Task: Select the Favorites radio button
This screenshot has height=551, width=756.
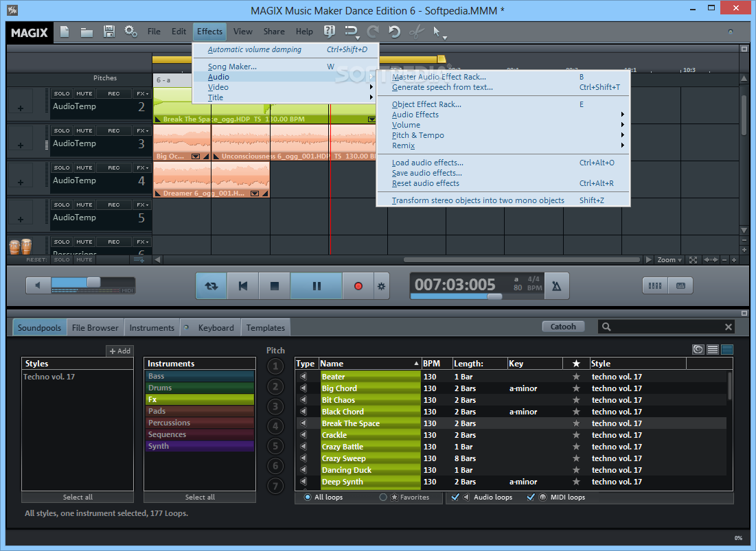Action: point(383,497)
